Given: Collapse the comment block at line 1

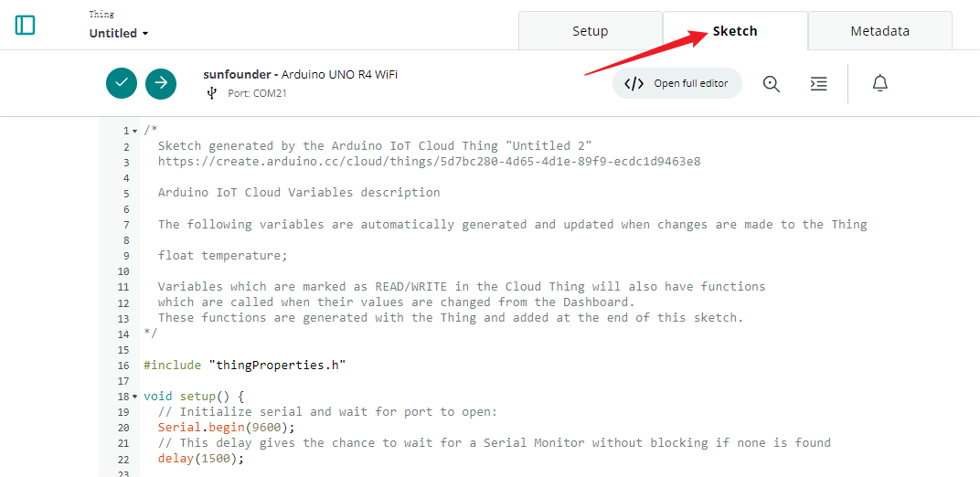Looking at the screenshot, I should tap(134, 131).
